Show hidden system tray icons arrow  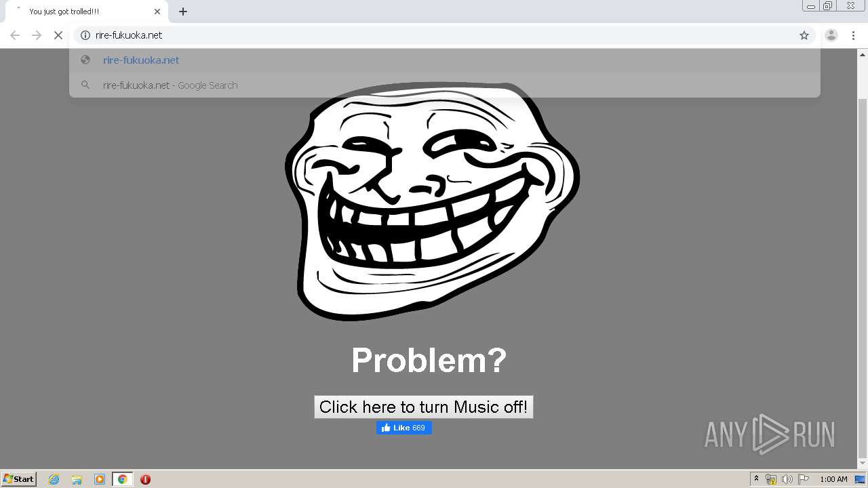(x=756, y=479)
